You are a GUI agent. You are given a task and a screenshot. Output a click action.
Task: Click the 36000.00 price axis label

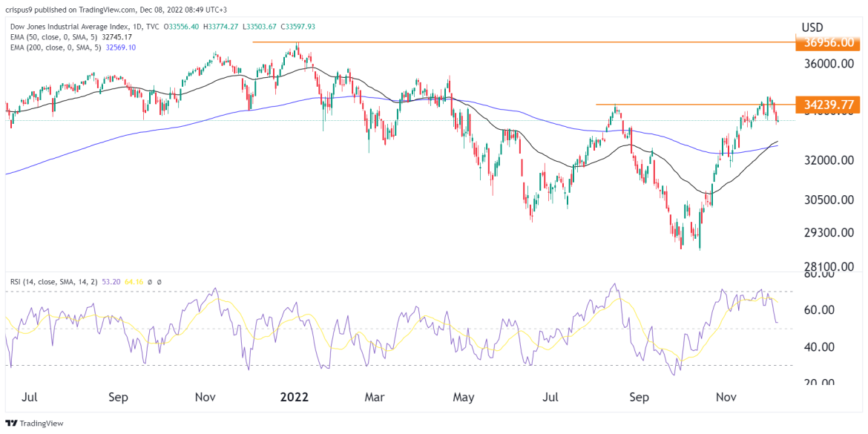pos(827,65)
